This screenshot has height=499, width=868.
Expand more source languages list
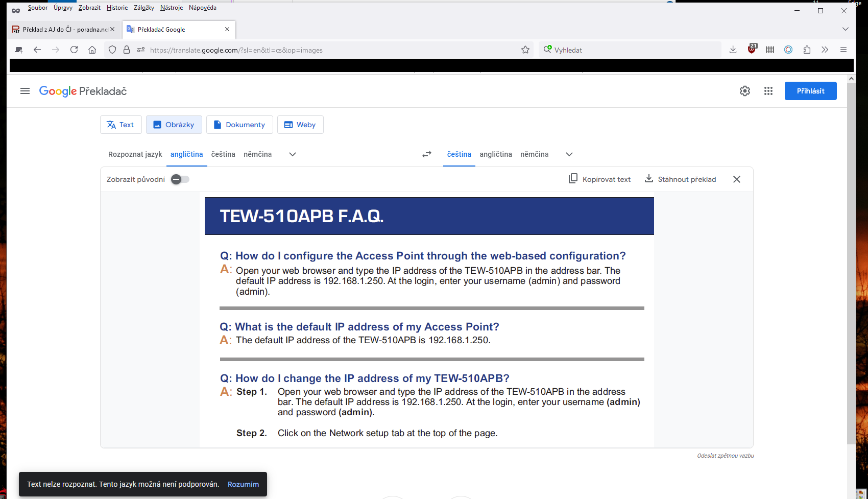pyautogui.click(x=293, y=154)
